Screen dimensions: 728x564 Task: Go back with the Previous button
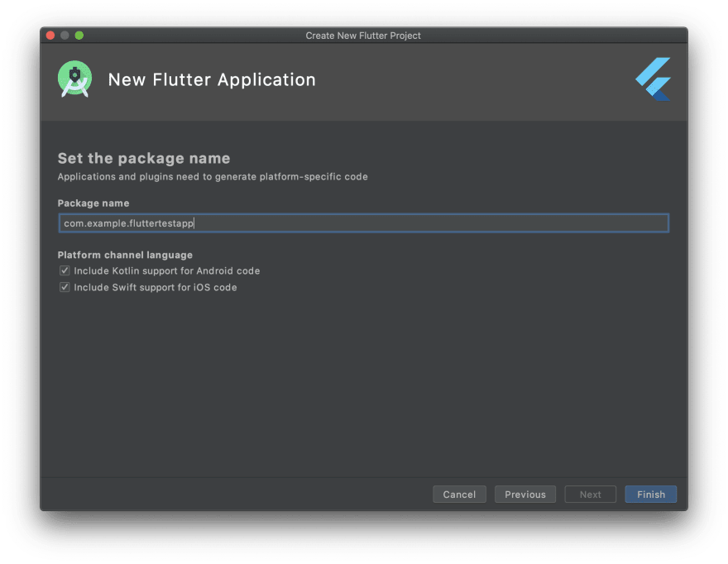525,495
